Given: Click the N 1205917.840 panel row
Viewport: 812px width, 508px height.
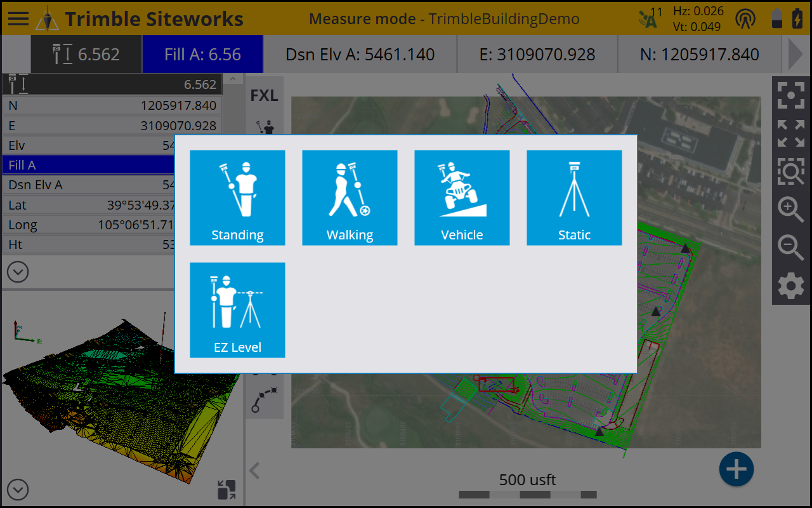Looking at the screenshot, I should (112, 105).
